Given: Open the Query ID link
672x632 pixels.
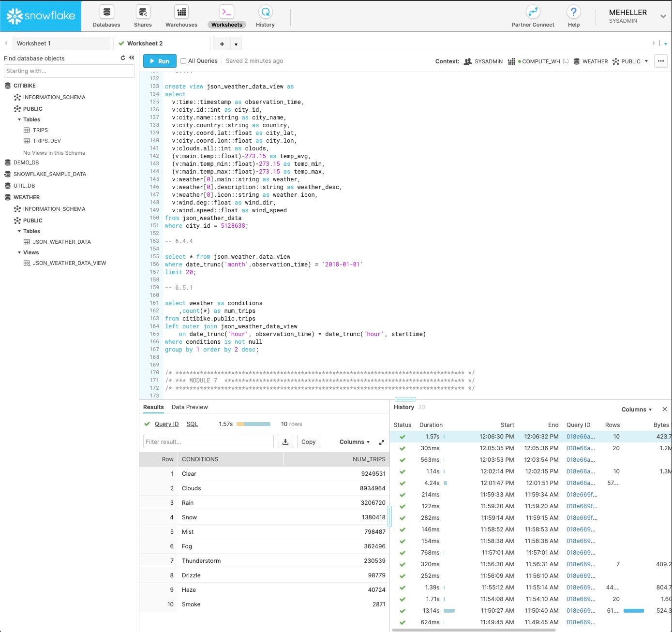Looking at the screenshot, I should (x=166, y=424).
